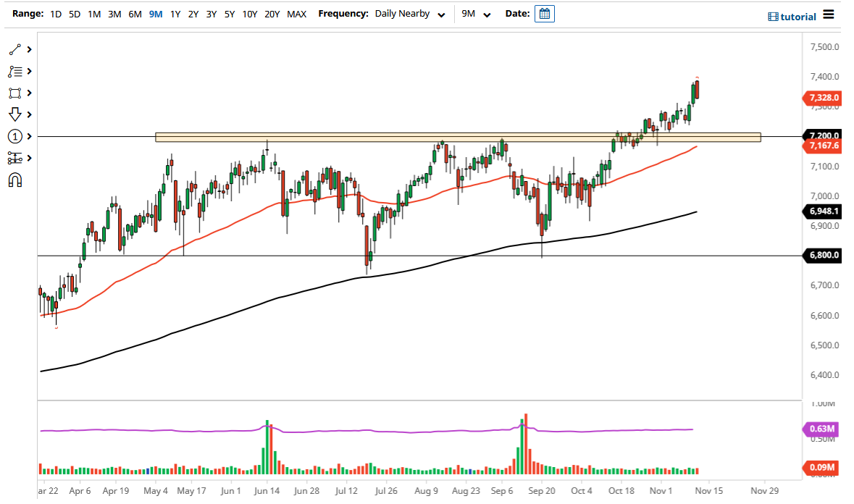The width and height of the screenshot is (854, 504).
Task: Click the 6,800.0 horizontal line label
Action: [x=823, y=256]
